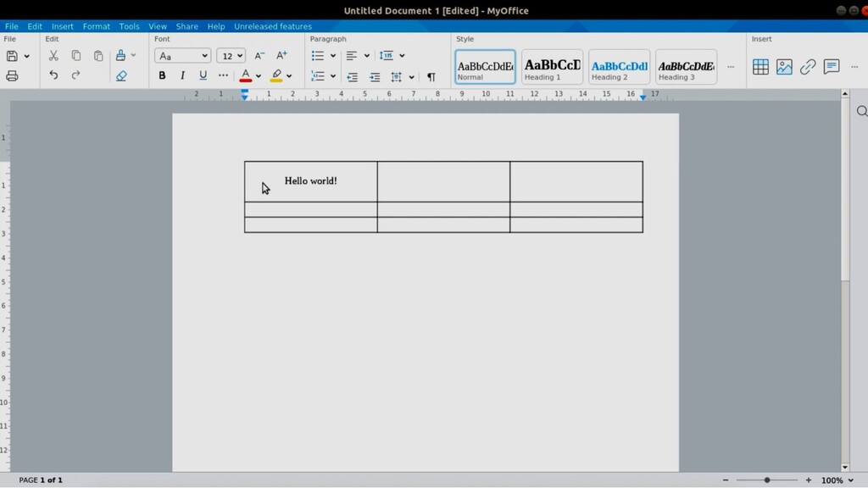Screen dimensions: 868x488
Task: Redo the last action
Action: click(75, 75)
